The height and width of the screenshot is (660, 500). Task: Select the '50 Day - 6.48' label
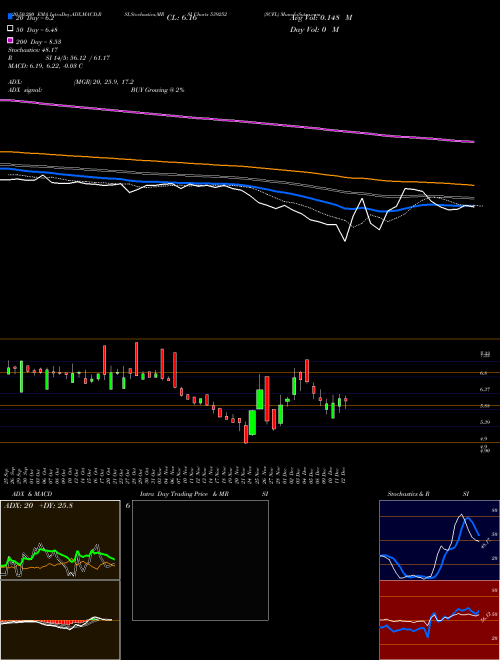pyautogui.click(x=37, y=30)
